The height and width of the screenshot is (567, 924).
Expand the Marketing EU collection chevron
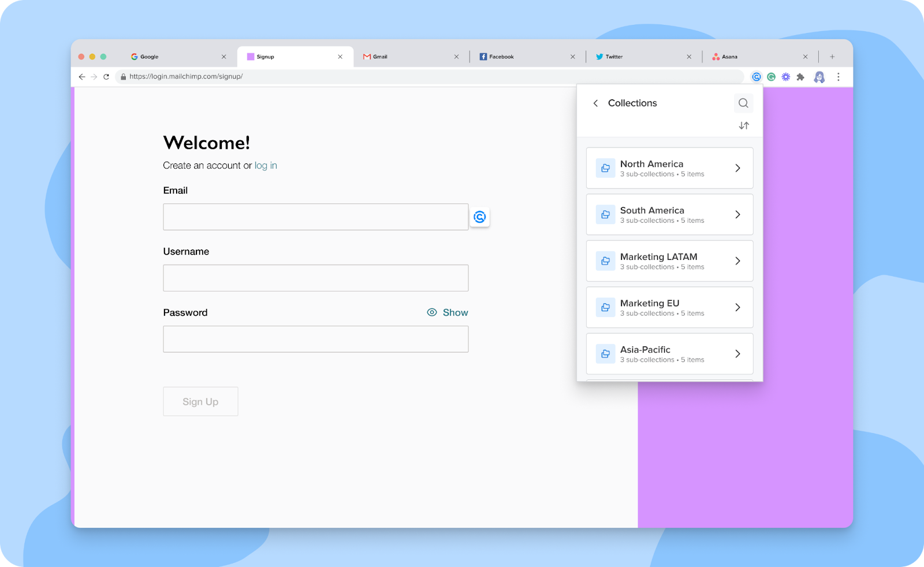[x=737, y=308]
